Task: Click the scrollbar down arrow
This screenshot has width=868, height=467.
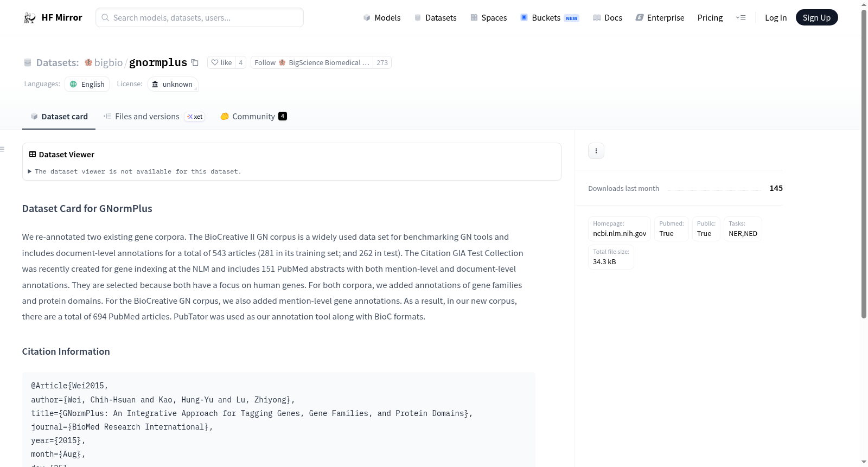Action: [864, 462]
